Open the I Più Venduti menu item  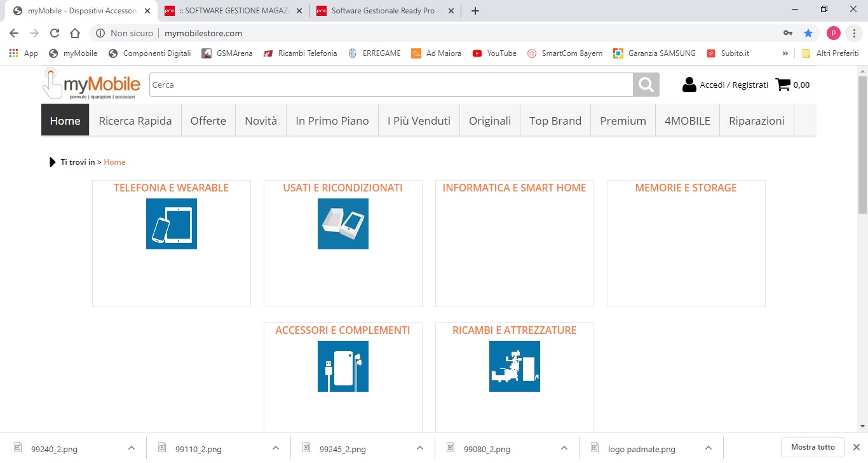click(419, 120)
